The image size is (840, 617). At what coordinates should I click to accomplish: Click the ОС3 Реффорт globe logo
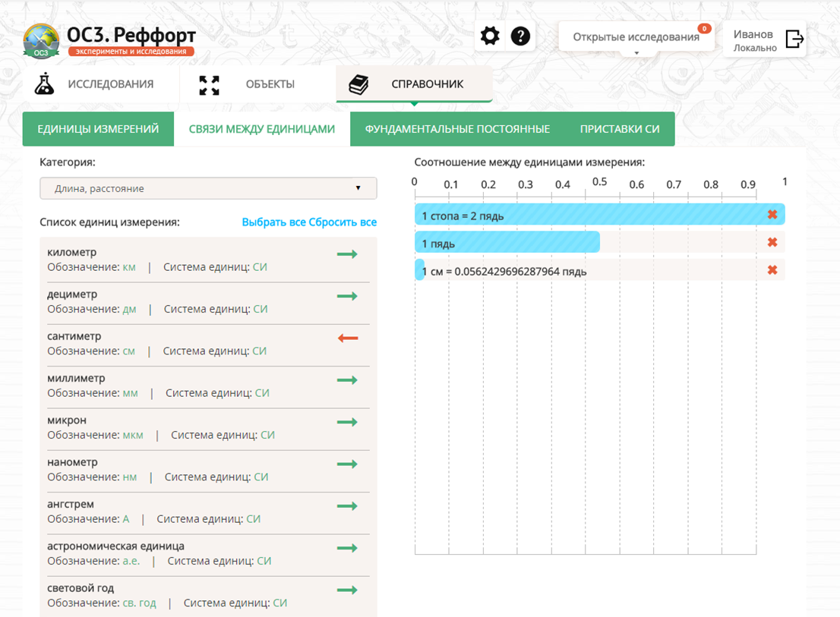pyautogui.click(x=41, y=40)
